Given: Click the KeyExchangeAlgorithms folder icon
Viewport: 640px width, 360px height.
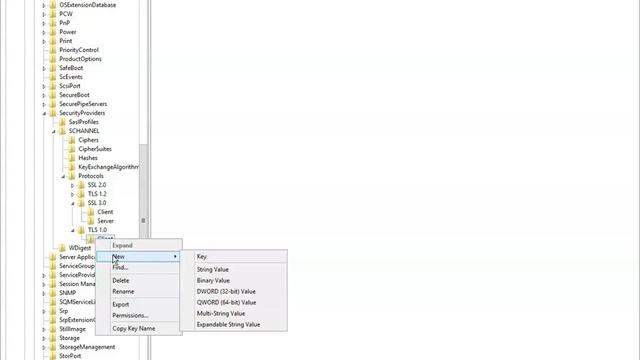Looking at the screenshot, I should [72, 167].
